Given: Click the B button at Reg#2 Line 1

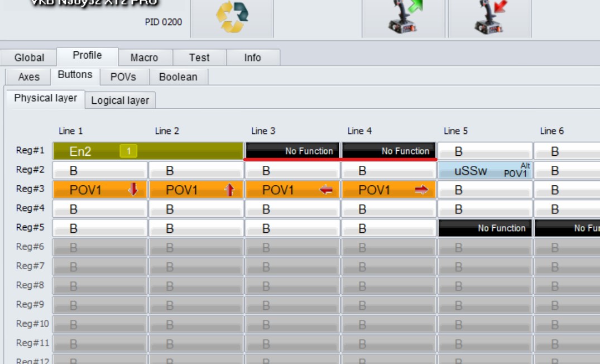Looking at the screenshot, I should click(100, 171).
